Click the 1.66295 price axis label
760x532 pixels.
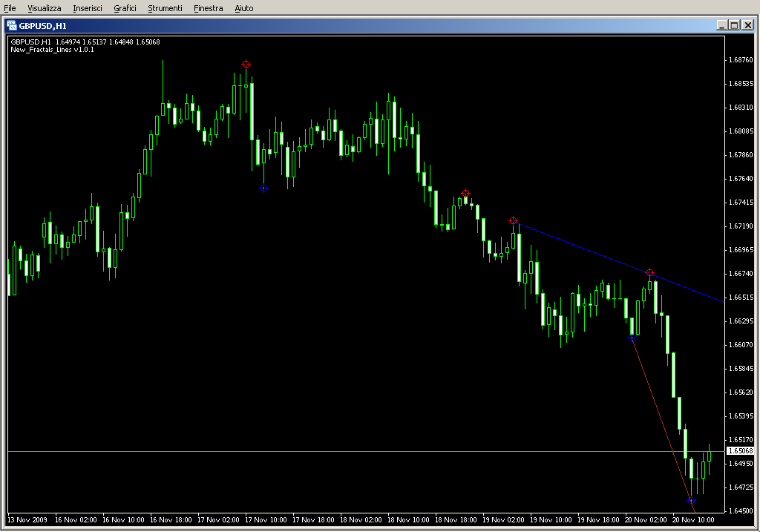click(x=741, y=321)
